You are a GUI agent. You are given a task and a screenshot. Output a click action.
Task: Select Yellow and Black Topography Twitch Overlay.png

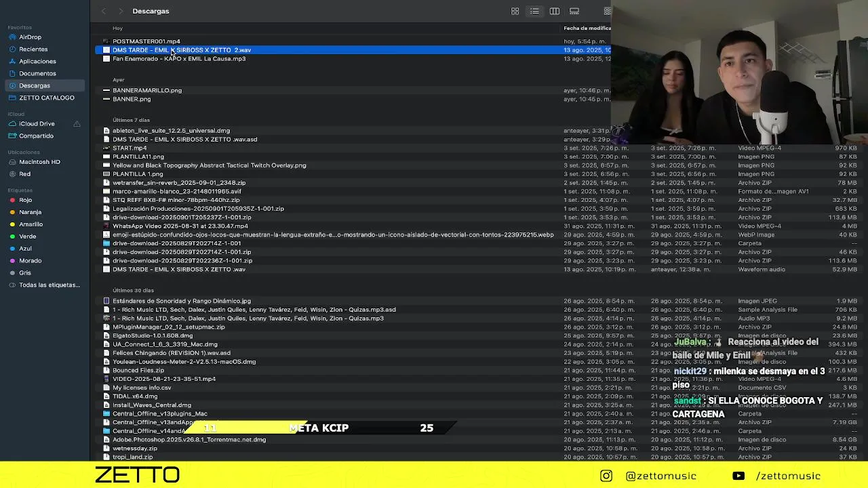209,165
